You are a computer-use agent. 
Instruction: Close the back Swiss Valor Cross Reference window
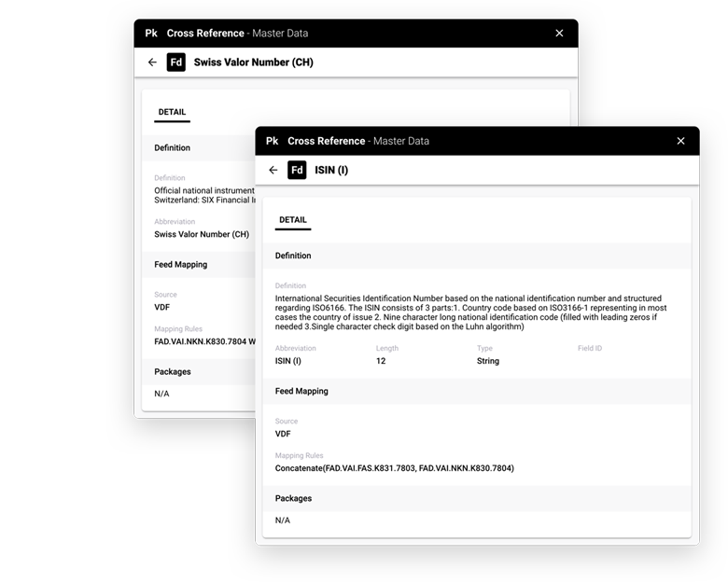(x=559, y=33)
